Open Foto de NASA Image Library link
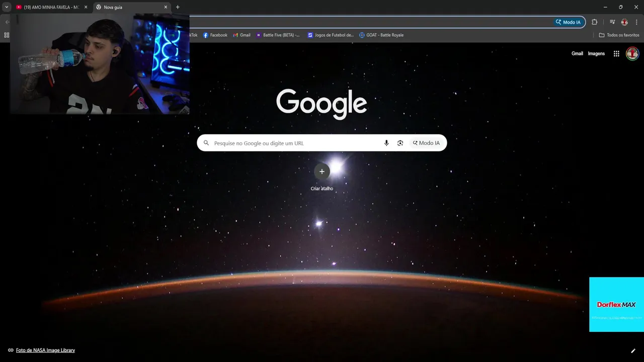Viewport: 644px width, 362px height. click(45, 350)
